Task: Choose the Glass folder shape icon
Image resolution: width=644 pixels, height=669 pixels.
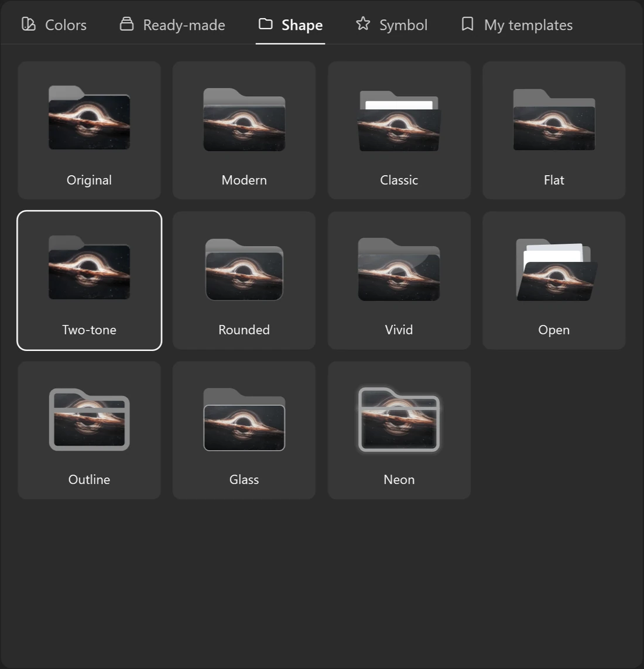Action: click(244, 419)
